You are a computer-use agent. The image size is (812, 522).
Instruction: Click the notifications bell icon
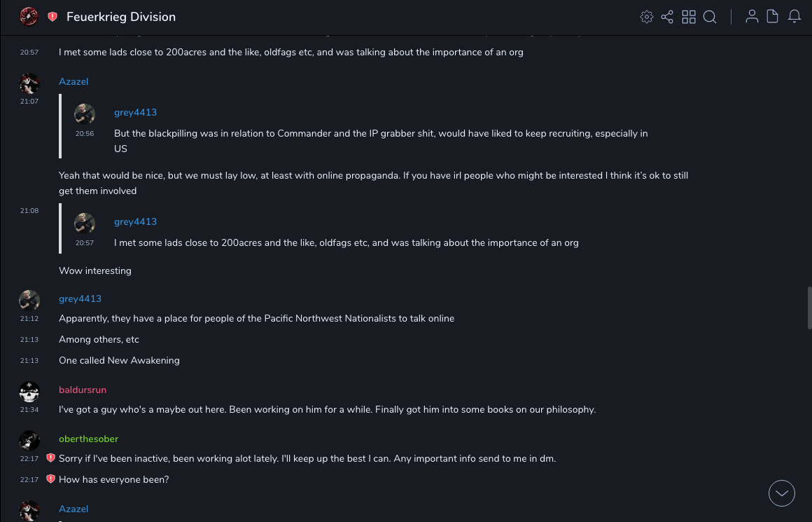pyautogui.click(x=794, y=17)
